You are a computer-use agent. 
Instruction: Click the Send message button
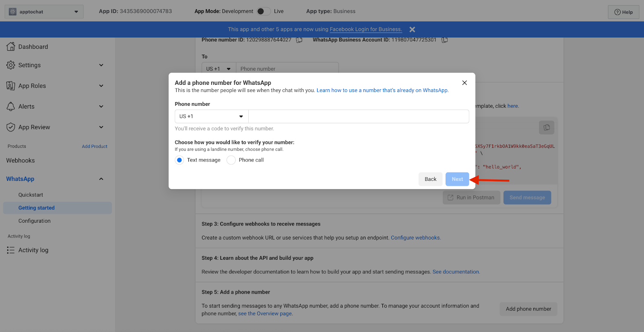pos(527,197)
